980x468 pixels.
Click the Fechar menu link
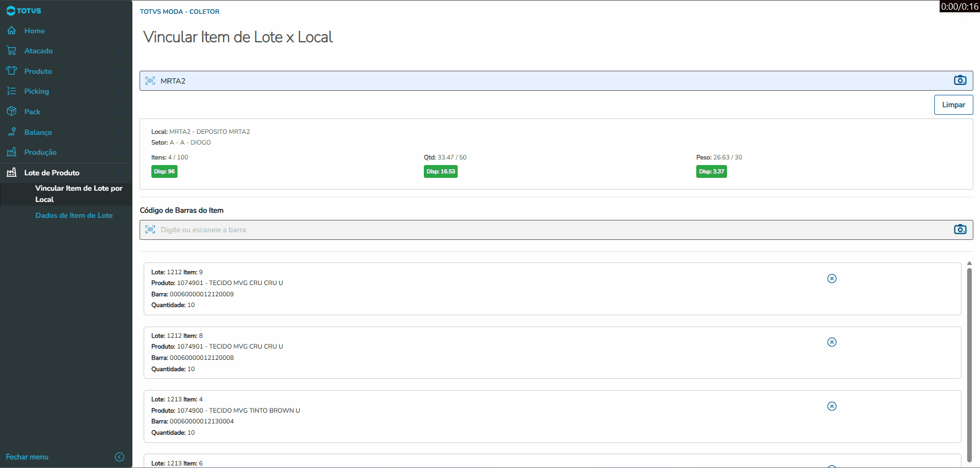click(27, 457)
